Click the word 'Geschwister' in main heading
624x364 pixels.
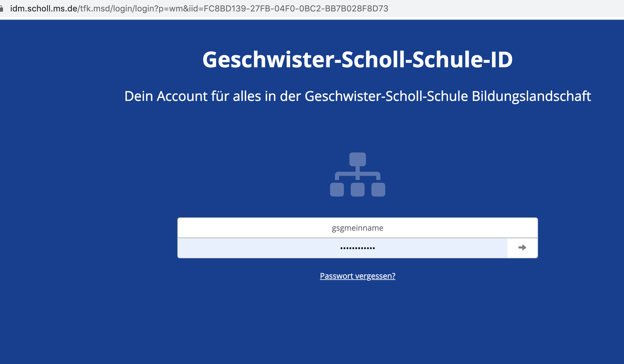coord(268,59)
